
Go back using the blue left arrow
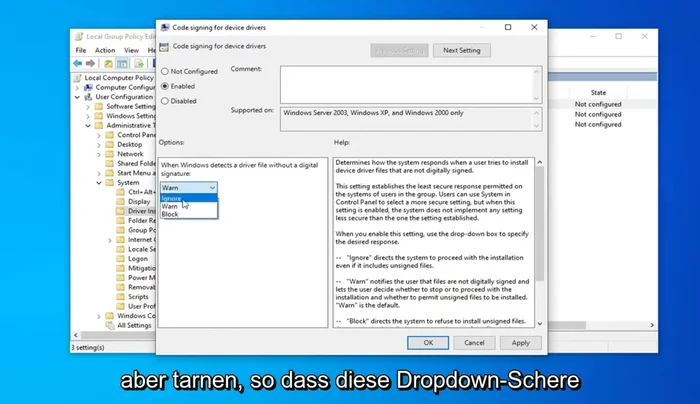point(78,63)
